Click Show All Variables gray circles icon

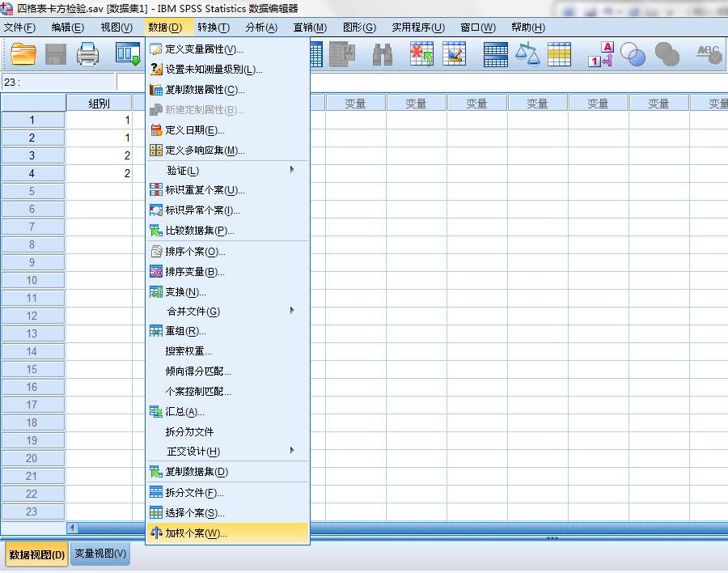(x=667, y=54)
